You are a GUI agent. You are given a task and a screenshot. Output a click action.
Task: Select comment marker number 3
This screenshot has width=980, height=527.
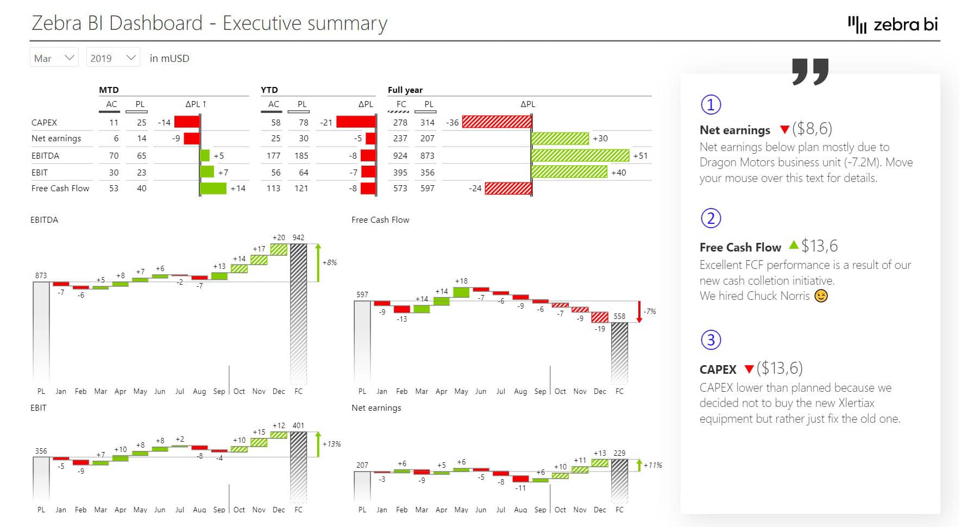pos(712,341)
